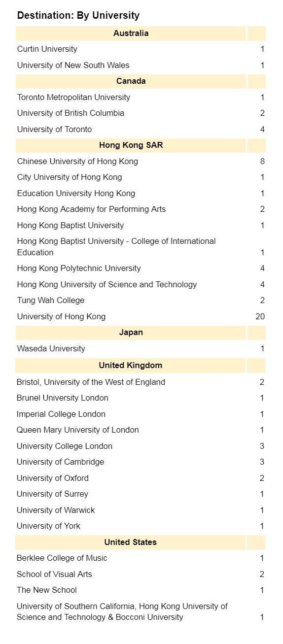Click the Canada section header

coord(131,81)
